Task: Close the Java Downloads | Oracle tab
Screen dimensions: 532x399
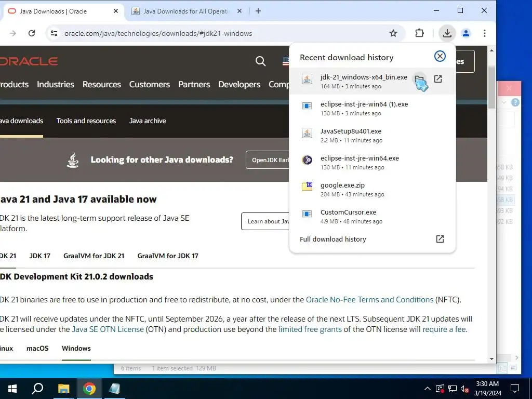Action: [x=116, y=11]
